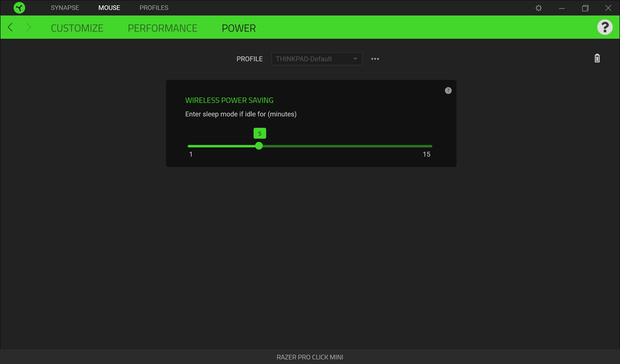
Task: Open the PERFORMANCE section
Action: (162, 28)
